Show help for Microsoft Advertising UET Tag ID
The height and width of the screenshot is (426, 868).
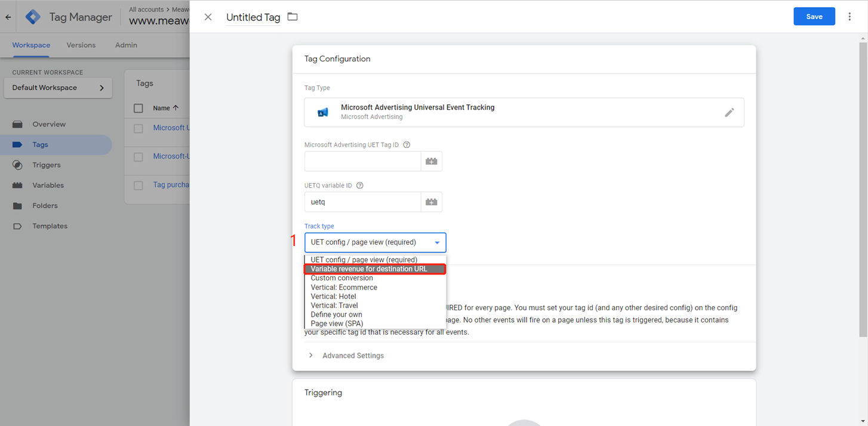[x=407, y=145]
